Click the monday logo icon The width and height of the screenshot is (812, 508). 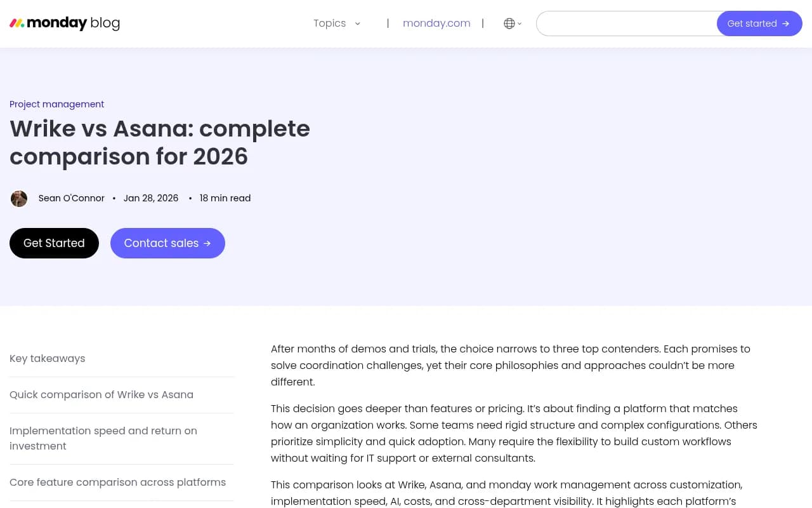[x=17, y=23]
